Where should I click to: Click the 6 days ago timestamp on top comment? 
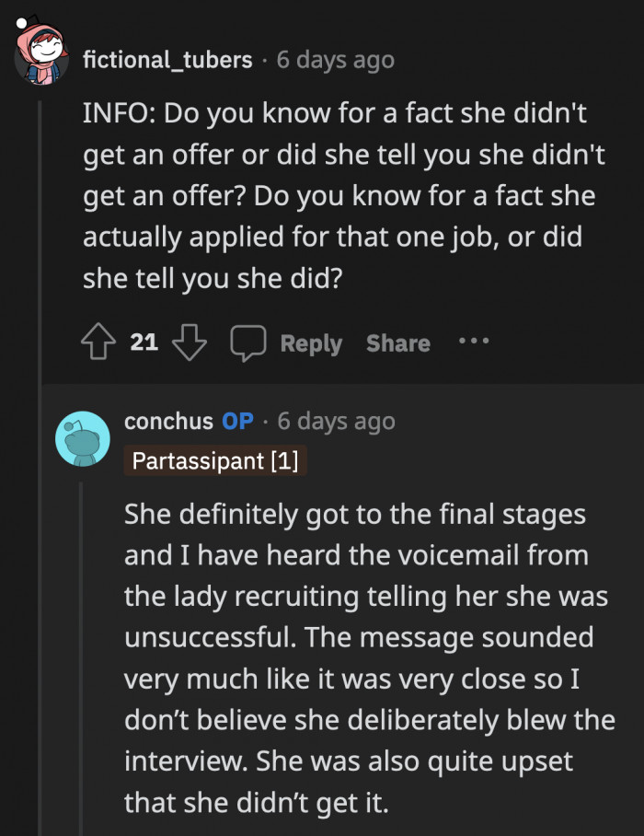click(x=335, y=59)
